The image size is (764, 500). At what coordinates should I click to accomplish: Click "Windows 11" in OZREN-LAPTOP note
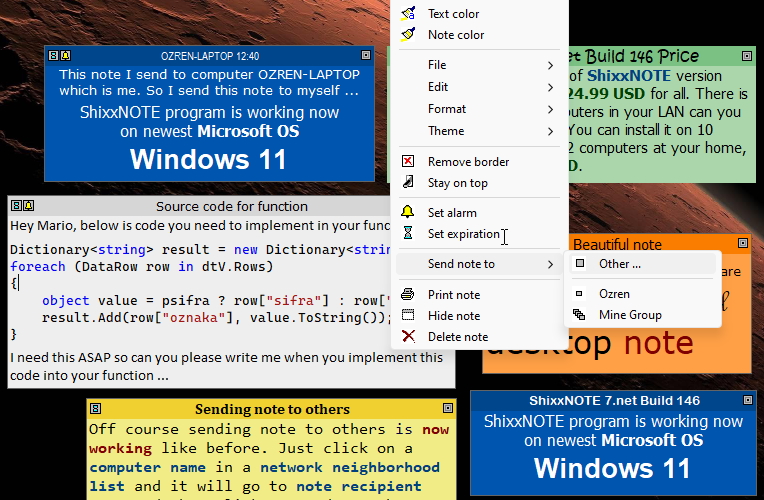click(208, 159)
